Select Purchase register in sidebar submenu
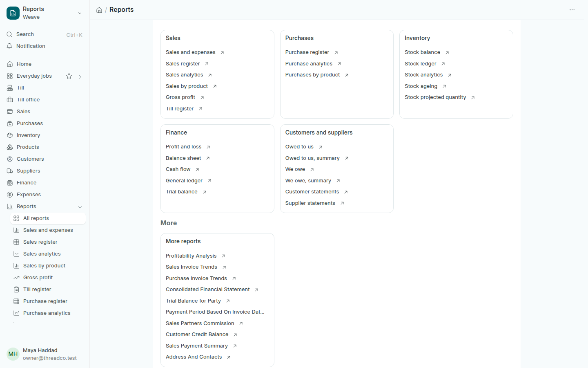The height and width of the screenshot is (368, 588). point(48,301)
